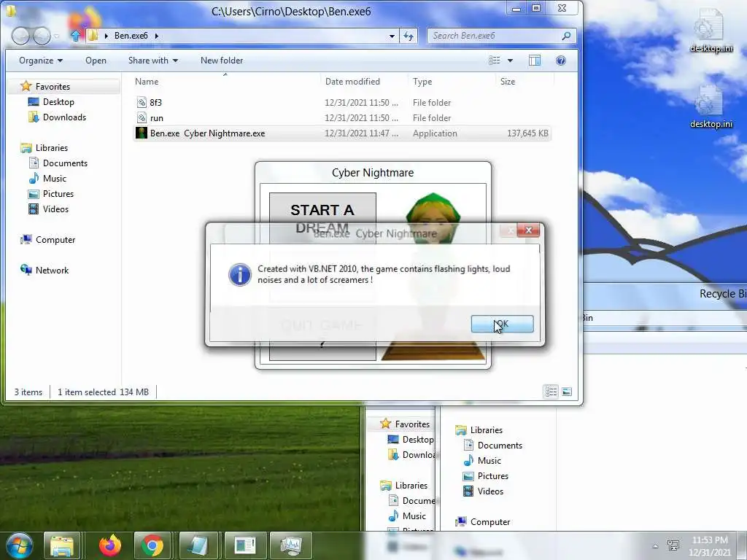This screenshot has height=560, width=747.
Task: Open the address bar history dropdown
Action: tap(392, 36)
